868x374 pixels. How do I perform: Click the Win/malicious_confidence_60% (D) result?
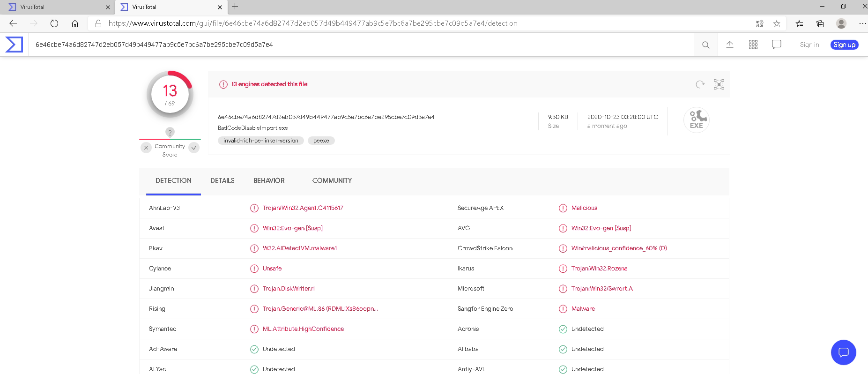point(619,248)
